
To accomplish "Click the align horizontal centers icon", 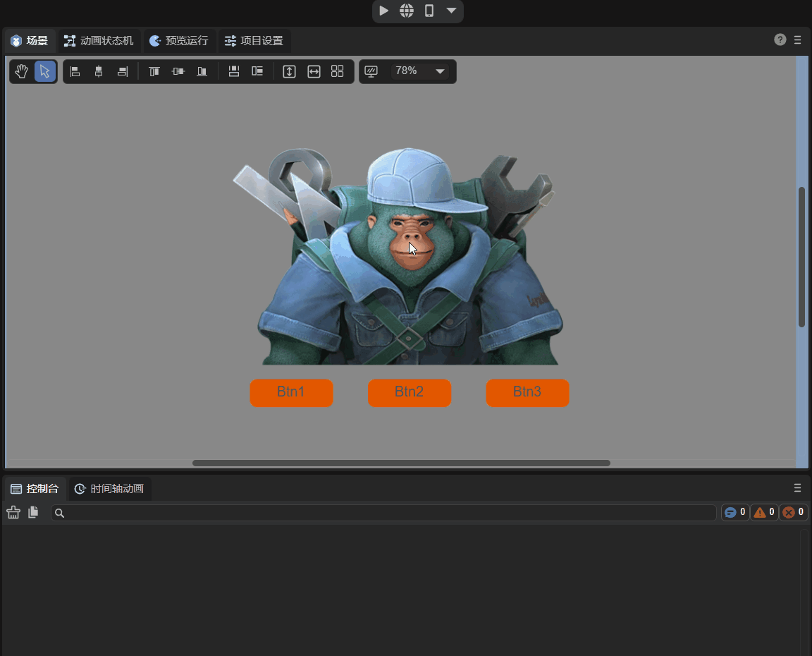I will [99, 71].
